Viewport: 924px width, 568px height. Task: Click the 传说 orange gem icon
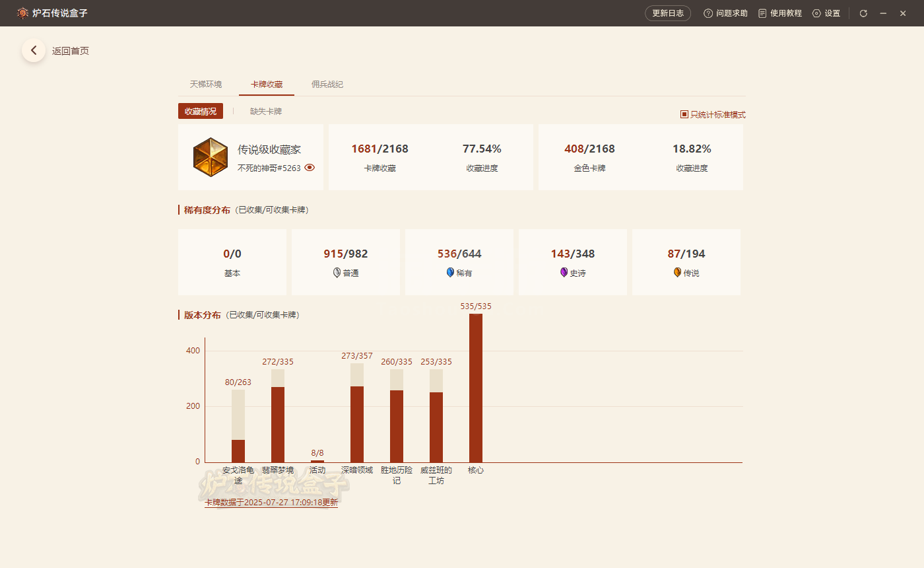pyautogui.click(x=678, y=272)
